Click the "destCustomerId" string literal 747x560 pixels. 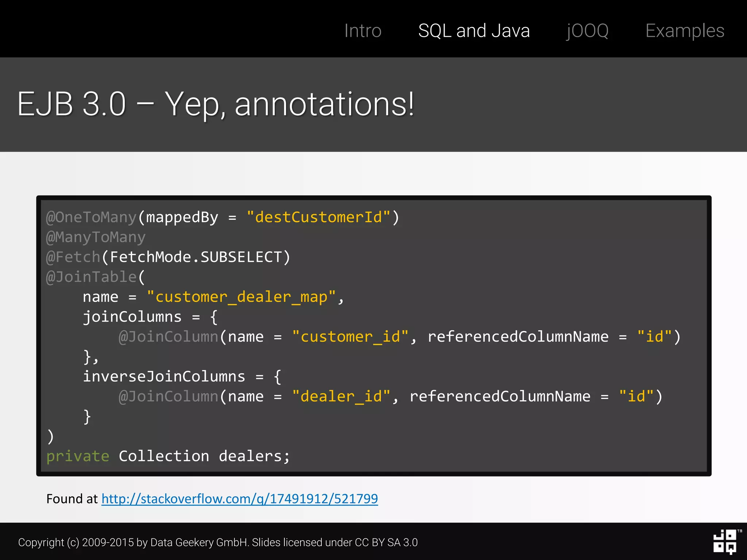(x=318, y=217)
